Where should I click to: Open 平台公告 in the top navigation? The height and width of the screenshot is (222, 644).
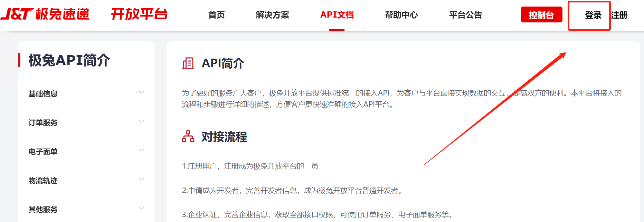point(466,15)
